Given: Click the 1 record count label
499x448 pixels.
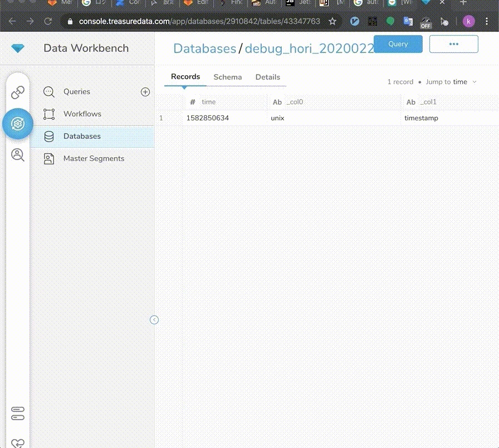Looking at the screenshot, I should coord(400,82).
